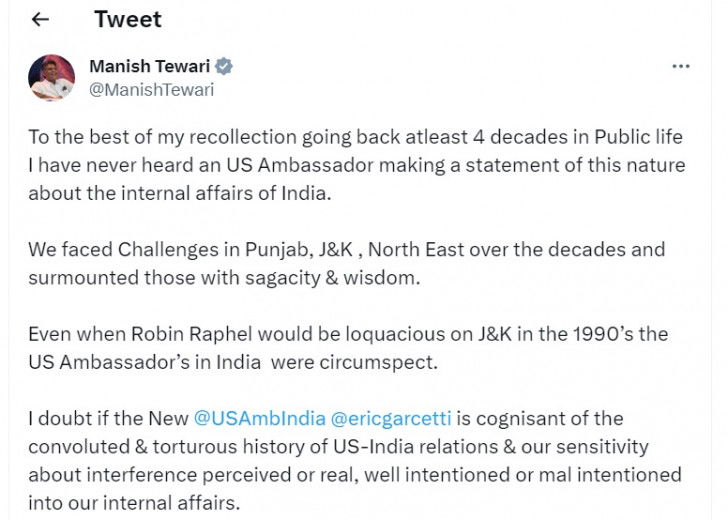This screenshot has width=728, height=520.
Task: Open the three-dot more options menu
Action: point(681,66)
